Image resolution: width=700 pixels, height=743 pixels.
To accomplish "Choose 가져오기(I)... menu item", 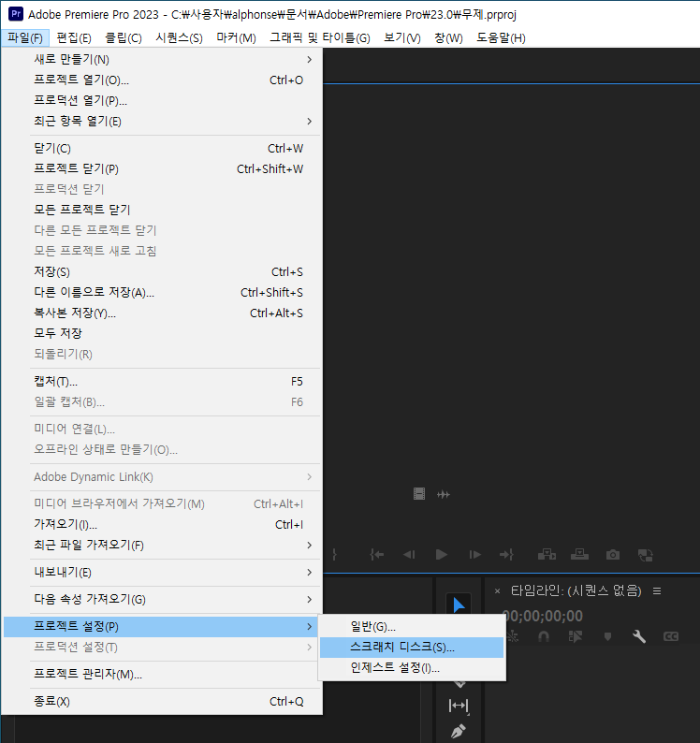I will tap(162, 525).
